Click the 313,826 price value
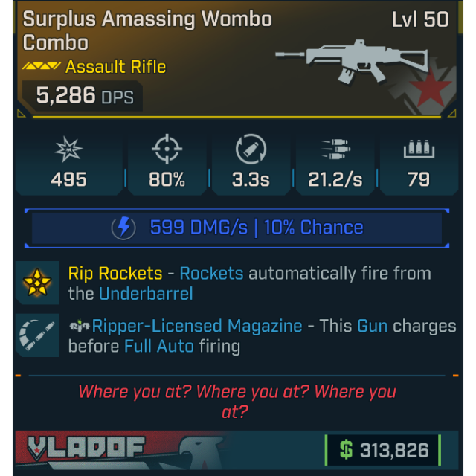476x476 pixels. [x=394, y=450]
